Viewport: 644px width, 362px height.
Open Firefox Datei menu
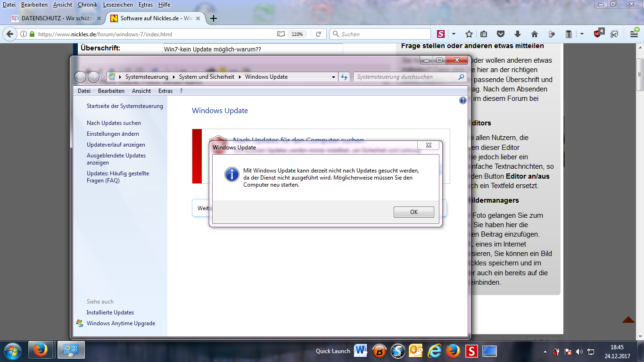pyautogui.click(x=9, y=4)
